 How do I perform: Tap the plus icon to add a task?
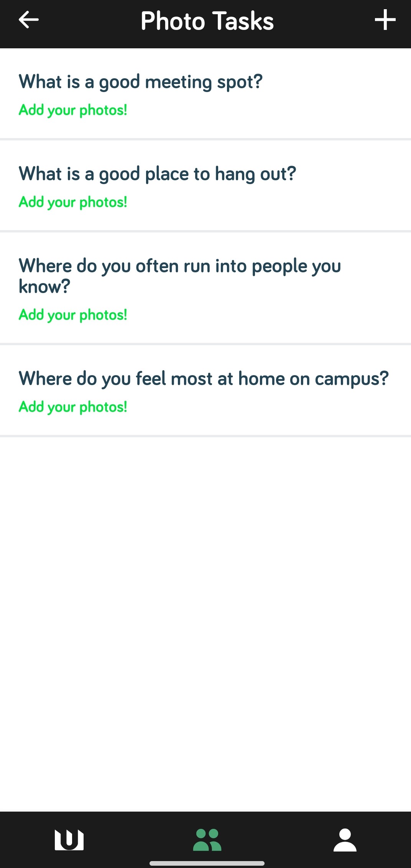[385, 20]
